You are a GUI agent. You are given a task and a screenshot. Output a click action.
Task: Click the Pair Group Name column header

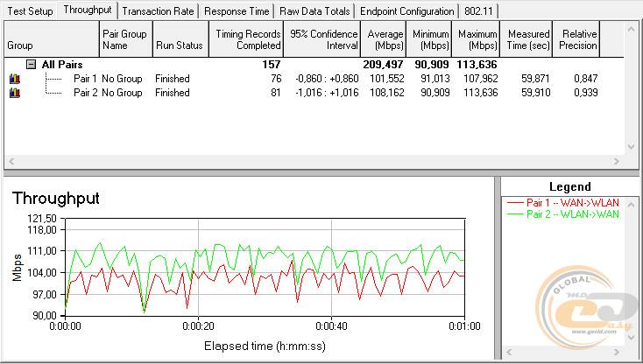[124, 39]
